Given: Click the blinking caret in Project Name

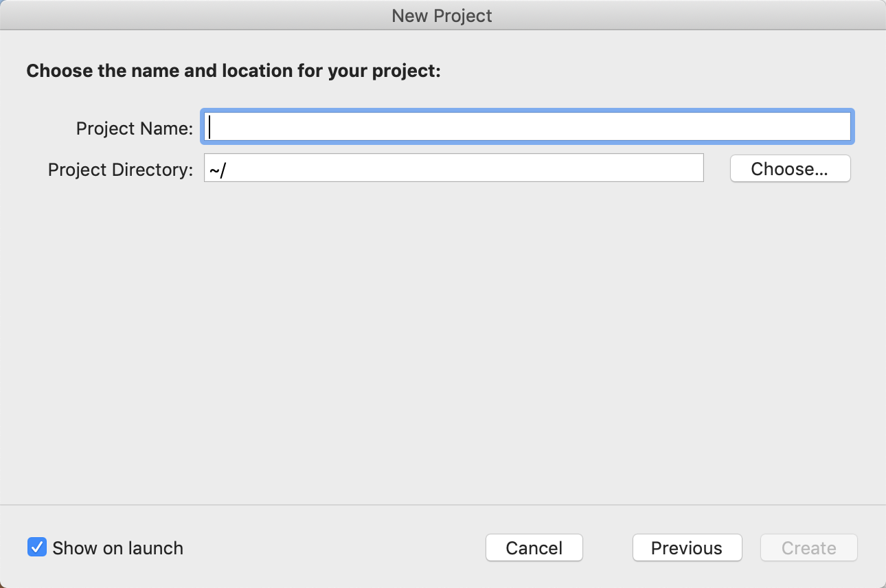Looking at the screenshot, I should [210, 127].
